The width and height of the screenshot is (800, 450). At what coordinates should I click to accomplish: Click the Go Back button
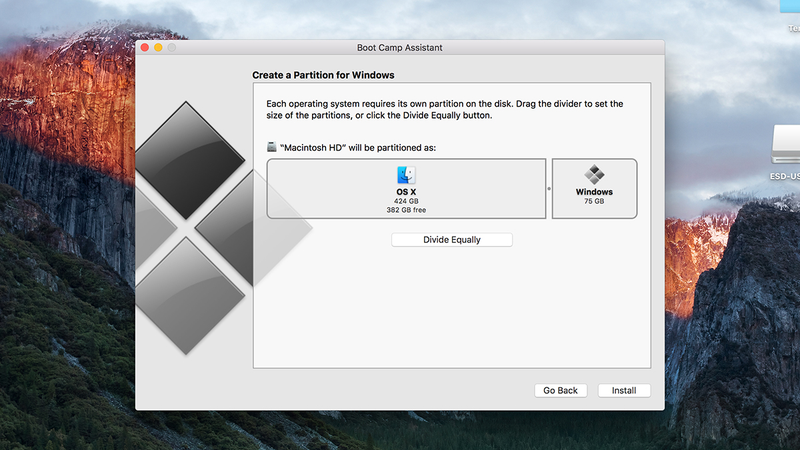coord(560,390)
